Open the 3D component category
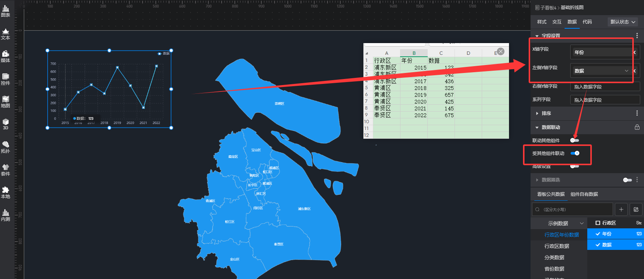 [x=6, y=124]
